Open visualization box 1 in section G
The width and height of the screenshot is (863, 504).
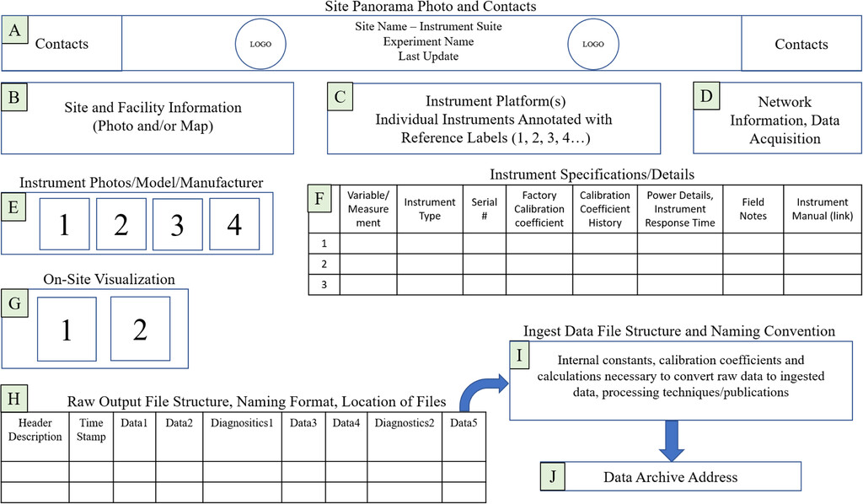point(67,329)
